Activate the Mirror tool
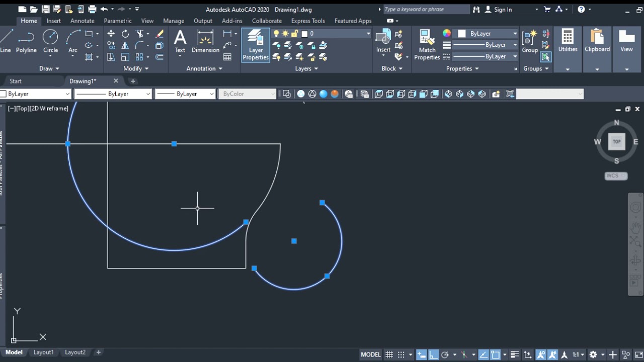 [125, 45]
